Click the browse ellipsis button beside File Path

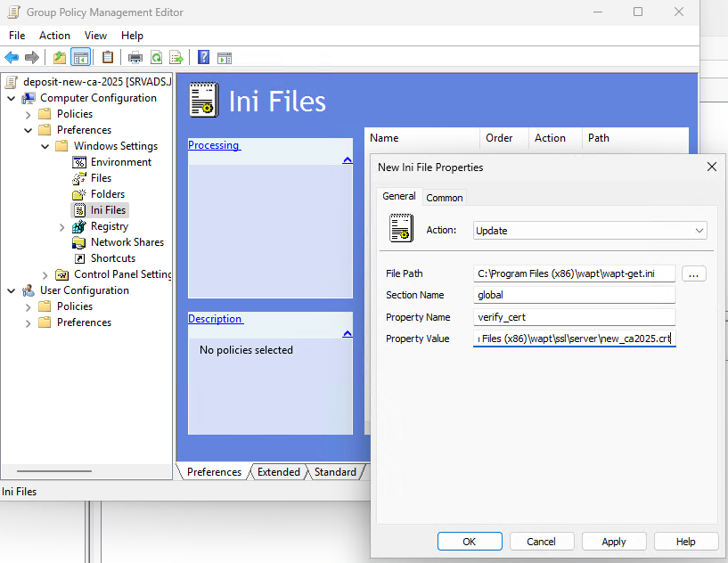[694, 273]
